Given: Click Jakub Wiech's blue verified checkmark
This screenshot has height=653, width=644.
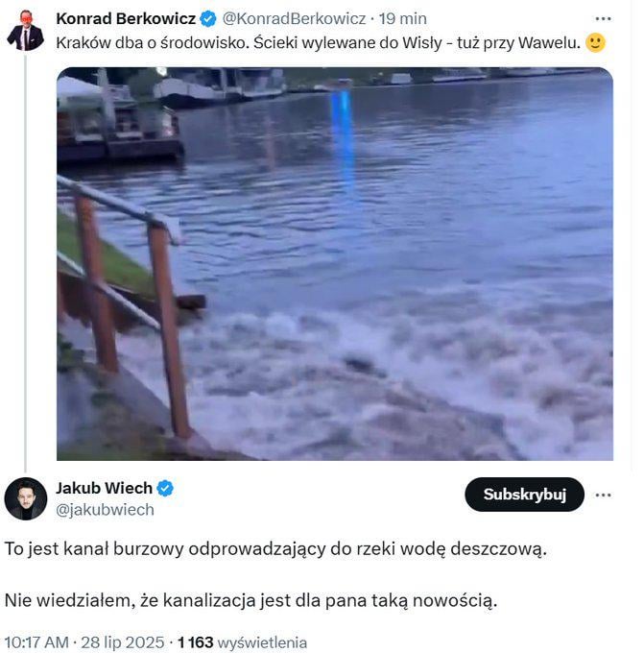Looking at the screenshot, I should click(x=165, y=488).
